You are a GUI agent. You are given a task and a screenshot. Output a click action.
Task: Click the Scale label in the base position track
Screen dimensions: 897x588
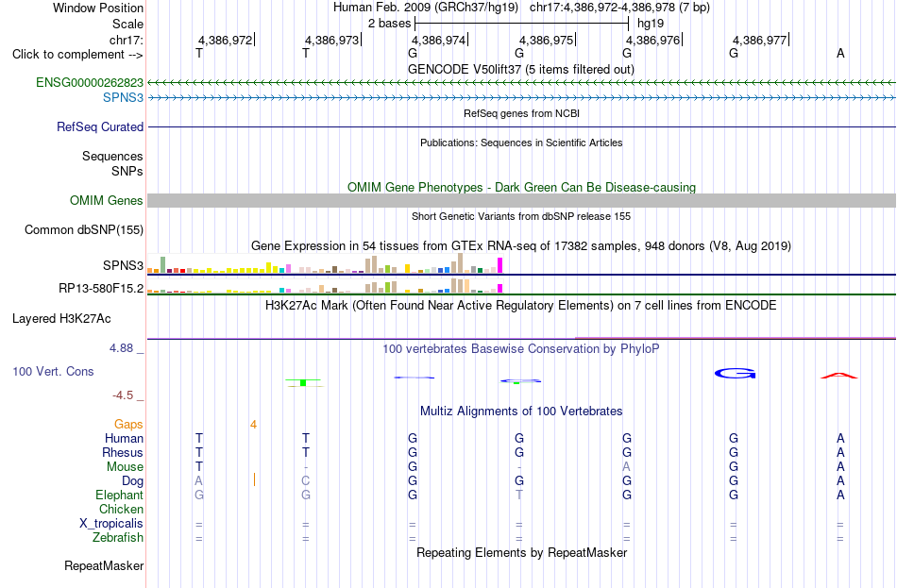pos(127,24)
